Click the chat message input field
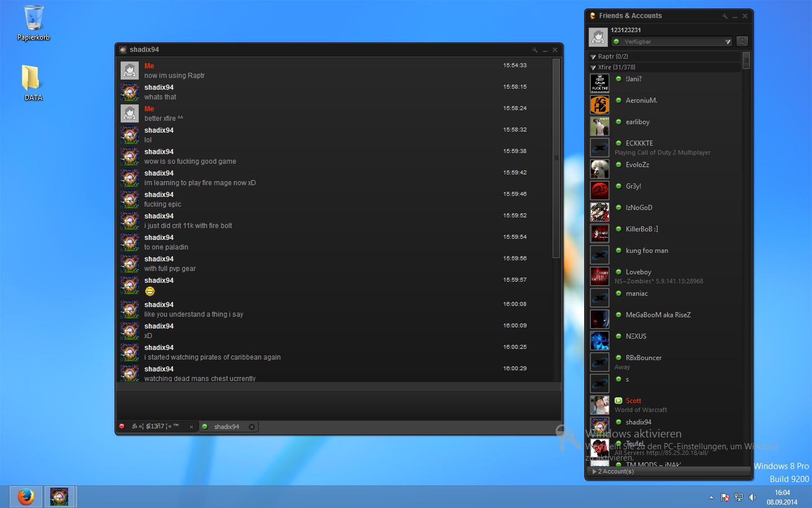 pyautogui.click(x=339, y=405)
